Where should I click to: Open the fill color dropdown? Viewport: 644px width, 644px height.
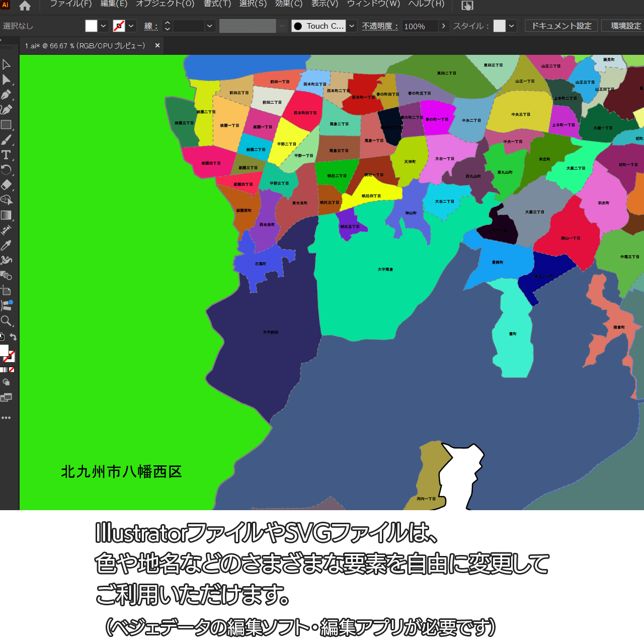[x=104, y=26]
